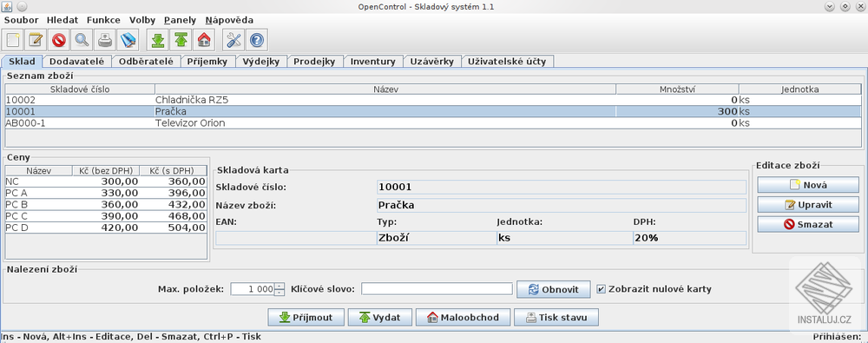Select the PC D price row
This screenshot has height=343, width=868.
(x=106, y=228)
